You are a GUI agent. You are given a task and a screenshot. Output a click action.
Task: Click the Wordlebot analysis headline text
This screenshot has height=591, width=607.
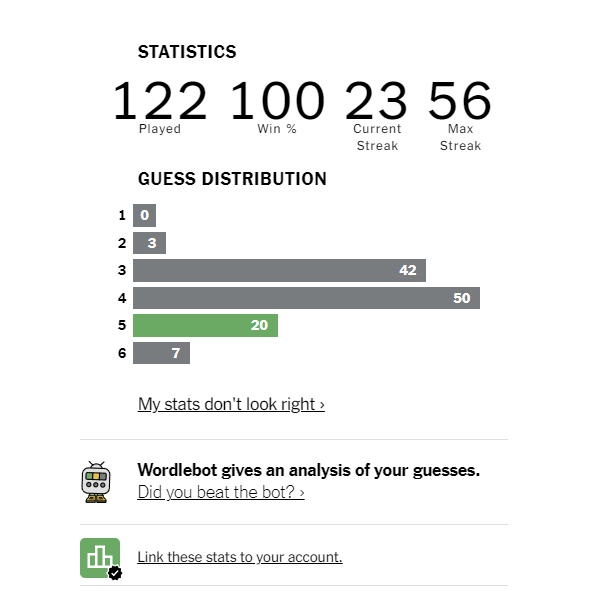[x=309, y=470]
